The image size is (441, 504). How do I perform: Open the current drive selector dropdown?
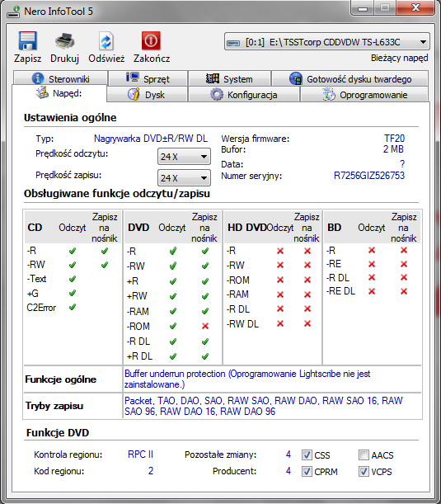tap(327, 42)
